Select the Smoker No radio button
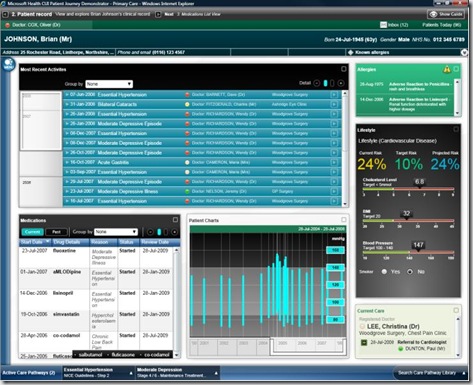473x385 pixels. pos(410,272)
